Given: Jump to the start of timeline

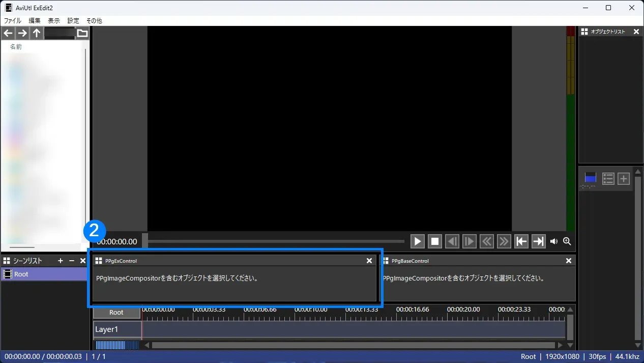Looking at the screenshot, I should 521,241.
